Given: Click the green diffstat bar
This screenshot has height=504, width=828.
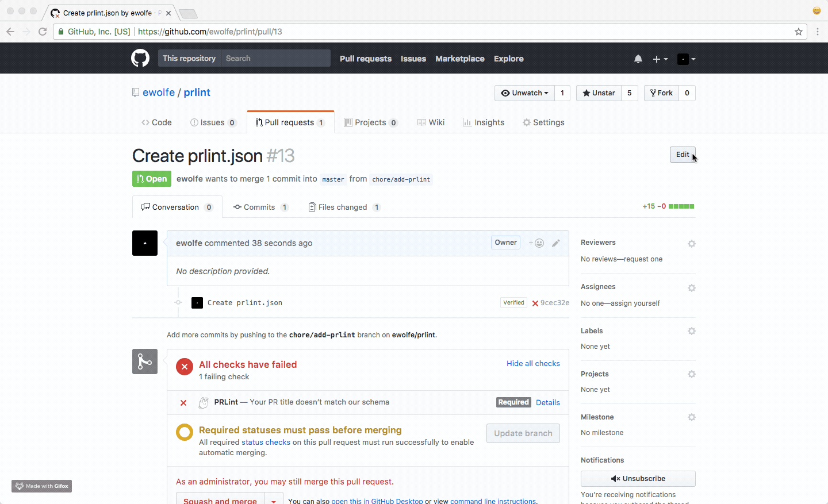Looking at the screenshot, I should 681,206.
